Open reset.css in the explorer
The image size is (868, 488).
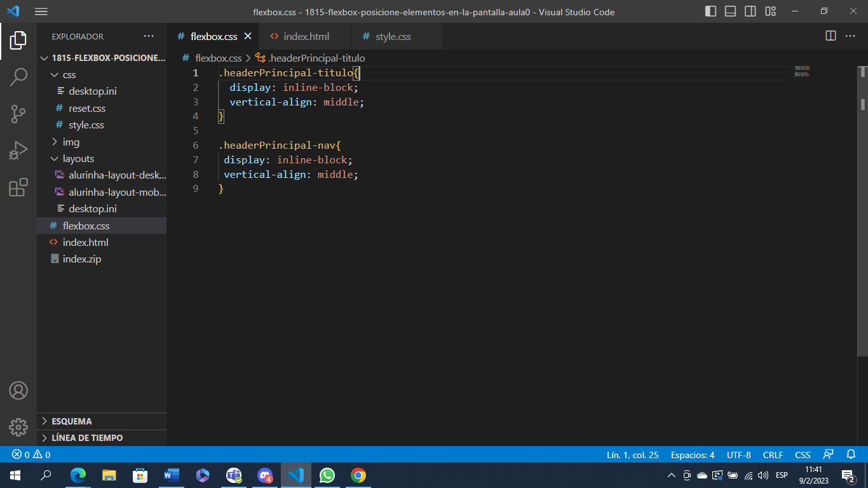tap(102, 109)
